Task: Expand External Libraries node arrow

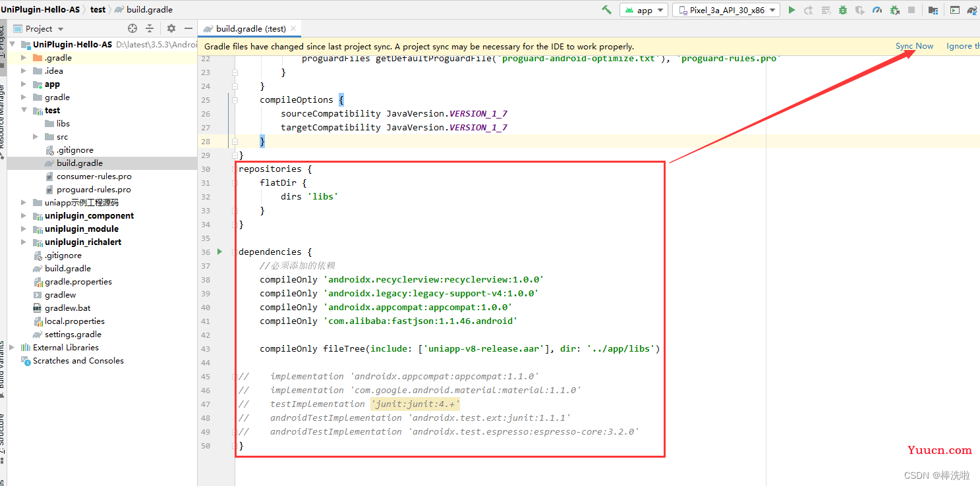Action: (x=13, y=348)
